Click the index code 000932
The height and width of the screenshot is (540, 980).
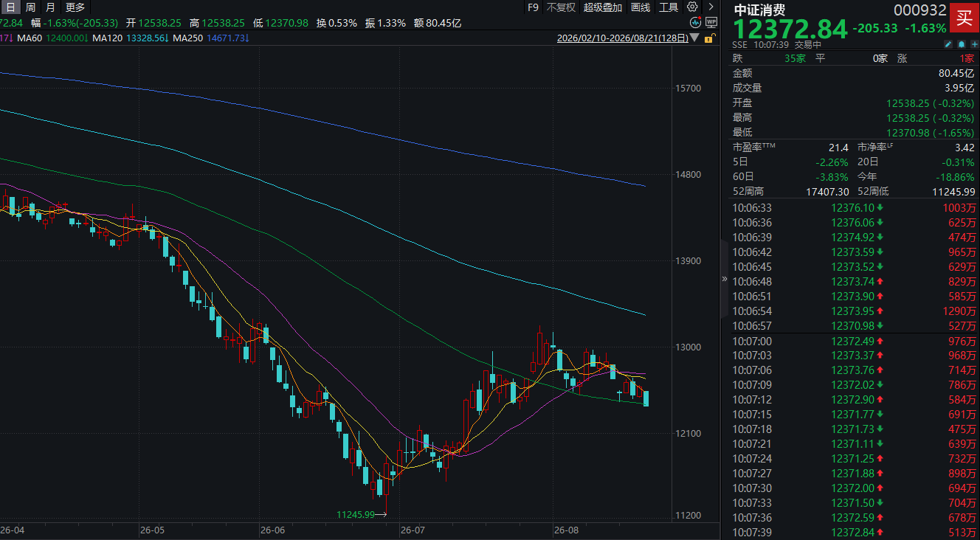[919, 10]
